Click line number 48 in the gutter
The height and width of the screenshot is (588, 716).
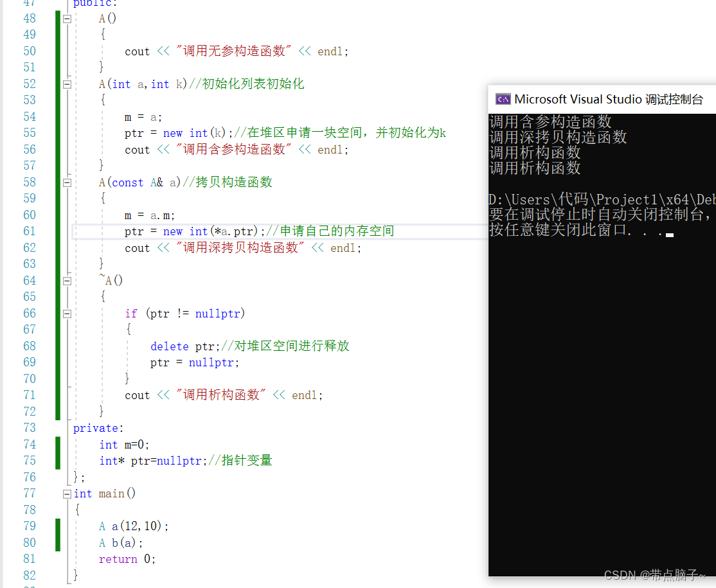30,18
